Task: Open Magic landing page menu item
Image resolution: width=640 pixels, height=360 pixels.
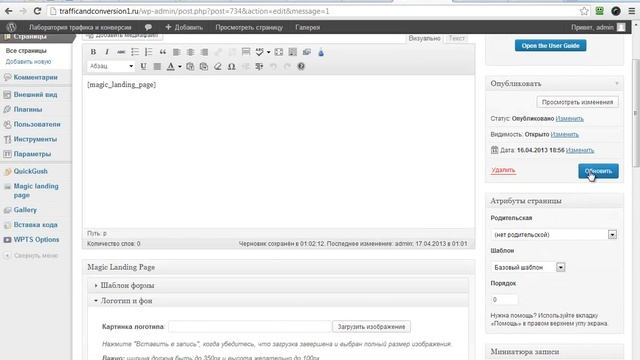Action: point(36,191)
